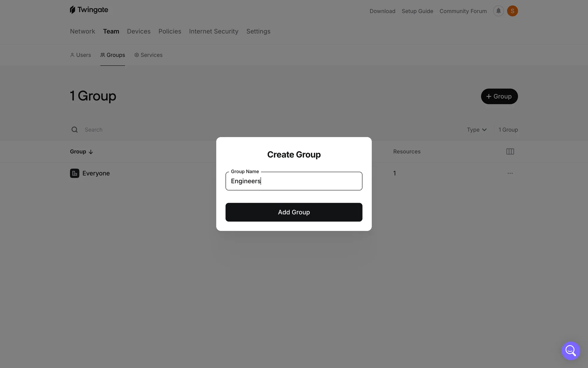
Task: Switch to the Services tab
Action: pos(149,55)
